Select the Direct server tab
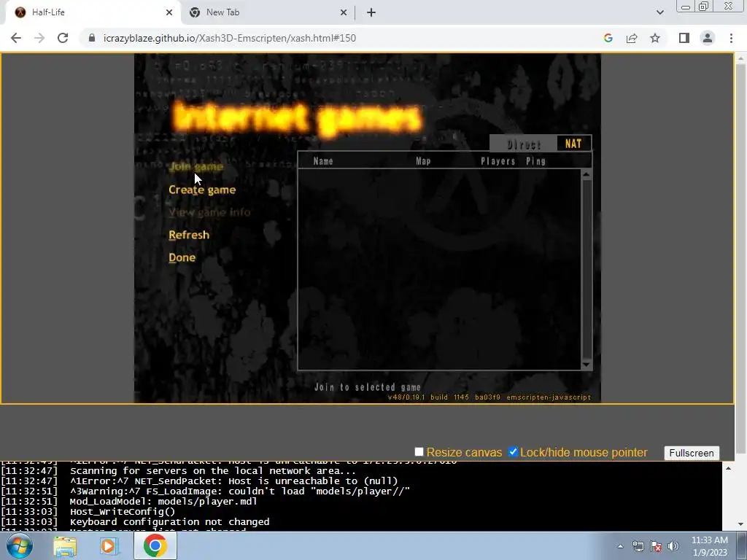This screenshot has height=560, width=747. (x=524, y=144)
